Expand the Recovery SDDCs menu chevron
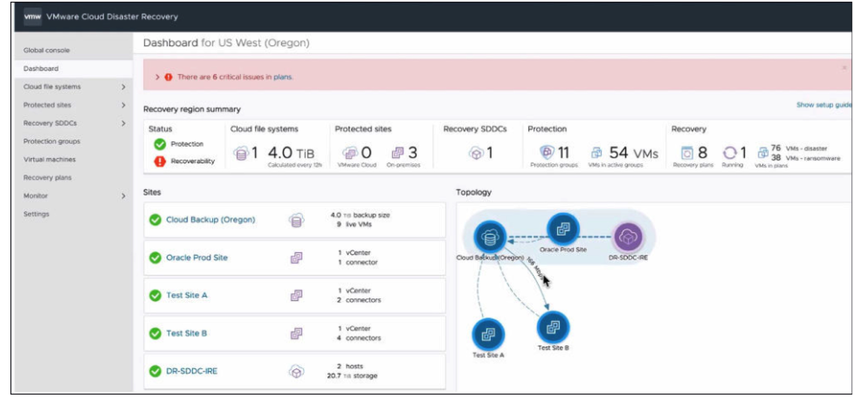The height and width of the screenshot is (405, 868). (x=123, y=123)
